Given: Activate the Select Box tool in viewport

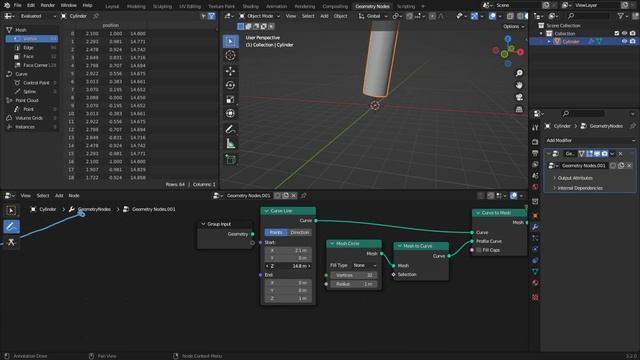Looking at the screenshot, I should pyautogui.click(x=230, y=41).
